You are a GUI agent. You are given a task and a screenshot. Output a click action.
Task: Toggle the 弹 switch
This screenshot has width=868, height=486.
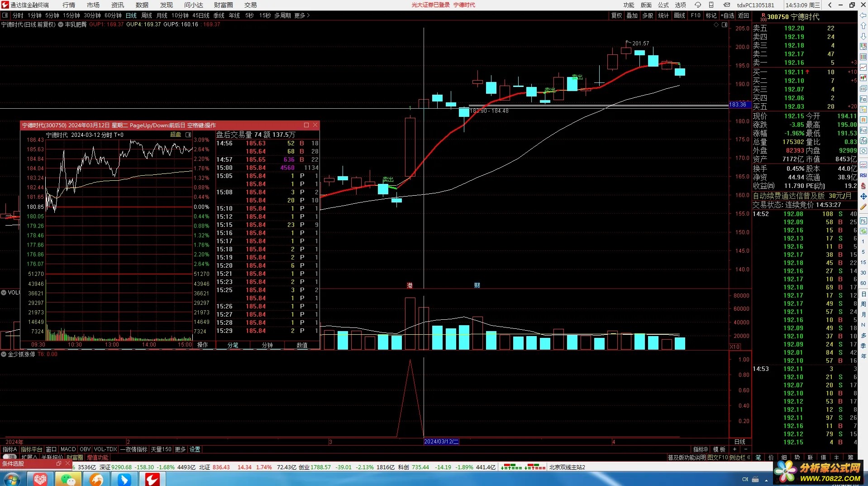(x=10, y=457)
